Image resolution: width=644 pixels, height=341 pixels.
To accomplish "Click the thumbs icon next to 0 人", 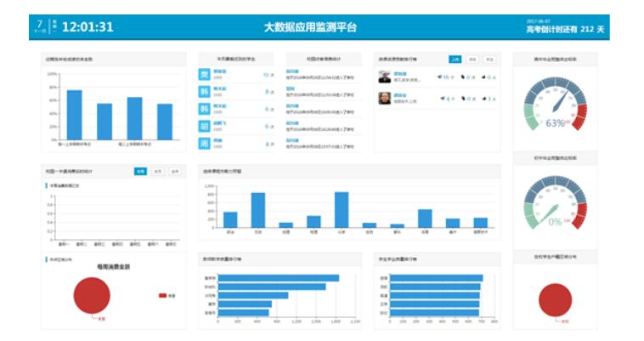I will [x=483, y=77].
